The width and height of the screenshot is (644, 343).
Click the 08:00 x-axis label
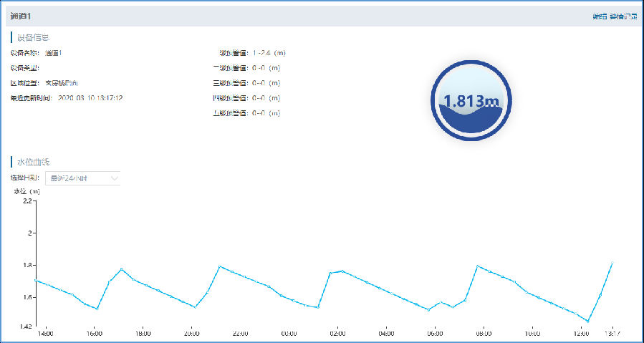tap(484, 334)
